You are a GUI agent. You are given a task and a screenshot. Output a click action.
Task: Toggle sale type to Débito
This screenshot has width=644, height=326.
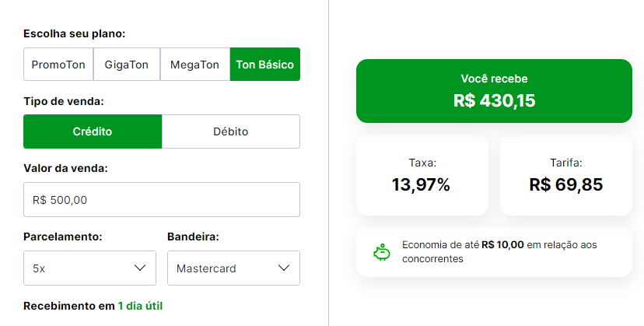coord(231,131)
